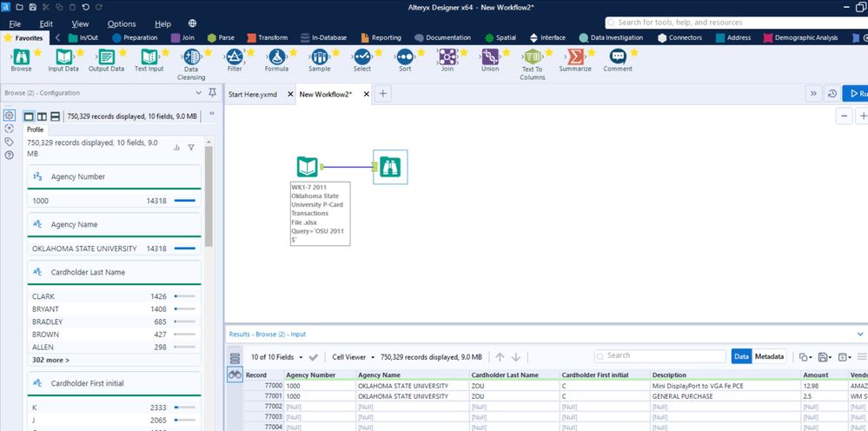Select the Browse tool in Favorites palette
Viewport: 868px width, 431px height.
(x=21, y=56)
